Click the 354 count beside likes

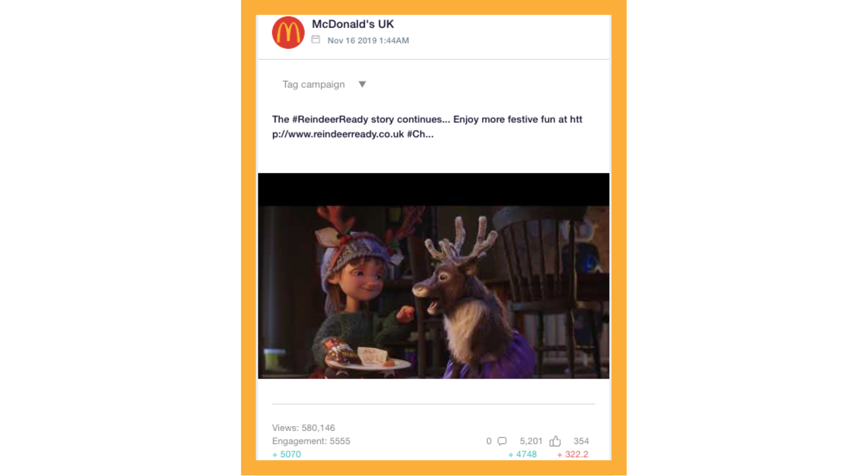(x=581, y=441)
